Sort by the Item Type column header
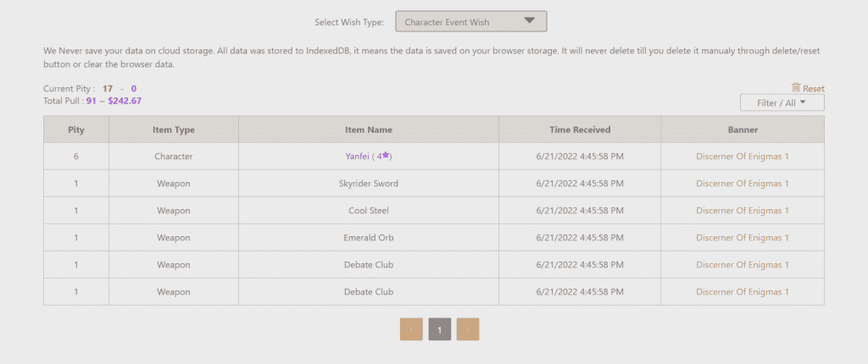 [x=174, y=130]
